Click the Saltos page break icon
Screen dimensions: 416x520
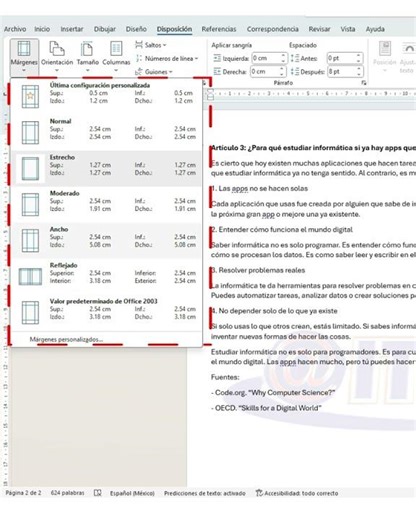(139, 45)
